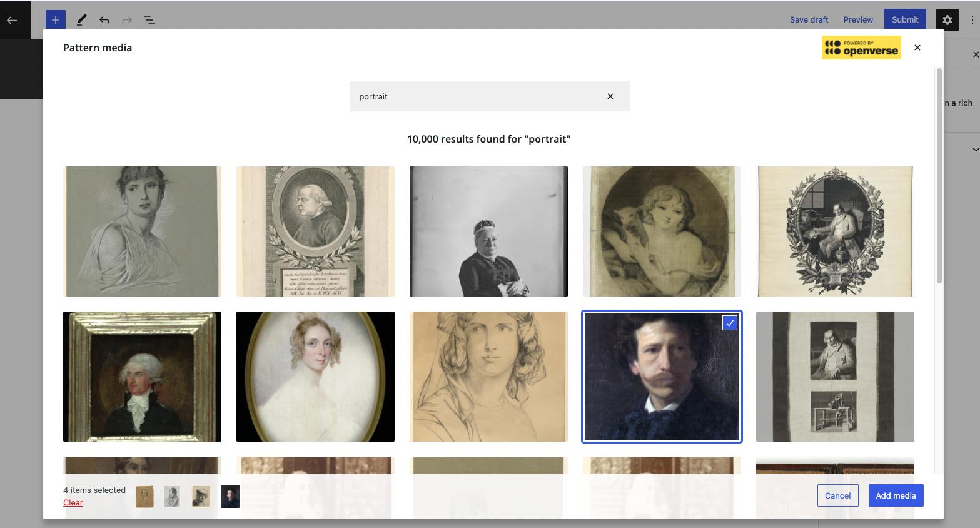Click the "10,000 results found" text
980x528 pixels.
[488, 139]
